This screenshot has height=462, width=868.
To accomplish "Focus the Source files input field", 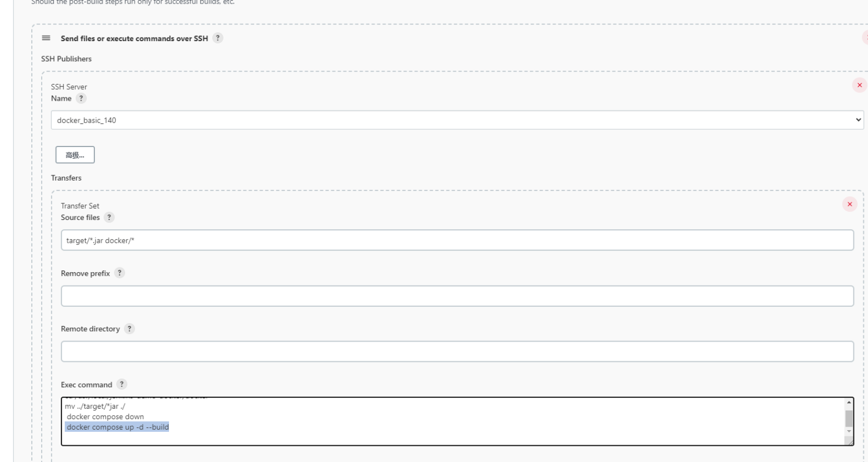I will click(x=457, y=240).
